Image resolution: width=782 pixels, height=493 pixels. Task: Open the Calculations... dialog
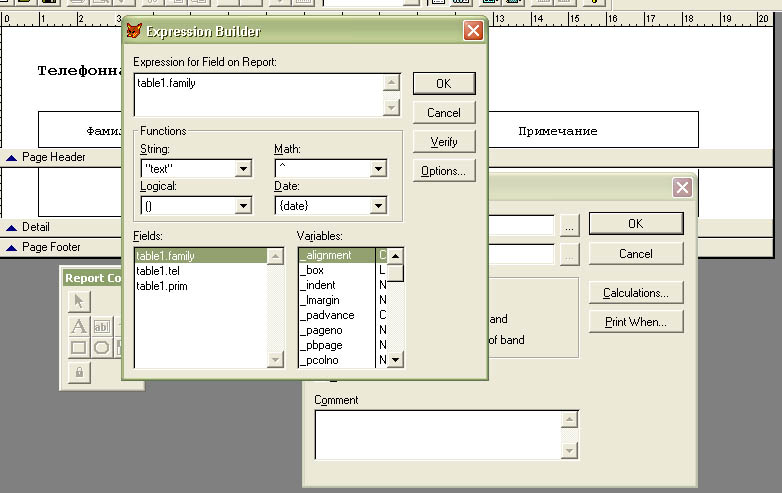[x=636, y=293]
